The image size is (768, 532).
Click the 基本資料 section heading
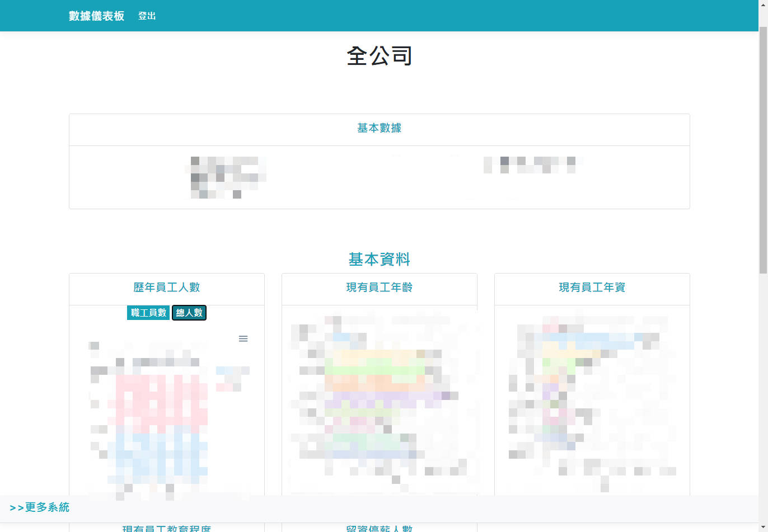pos(380,260)
